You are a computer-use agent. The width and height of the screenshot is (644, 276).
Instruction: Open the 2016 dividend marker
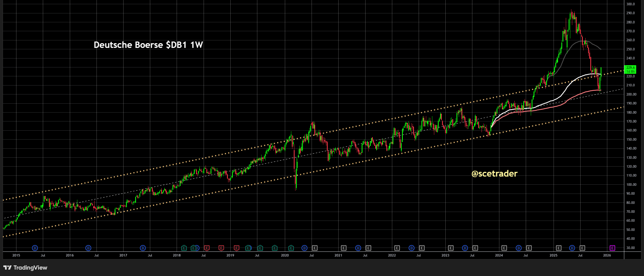coord(88,248)
